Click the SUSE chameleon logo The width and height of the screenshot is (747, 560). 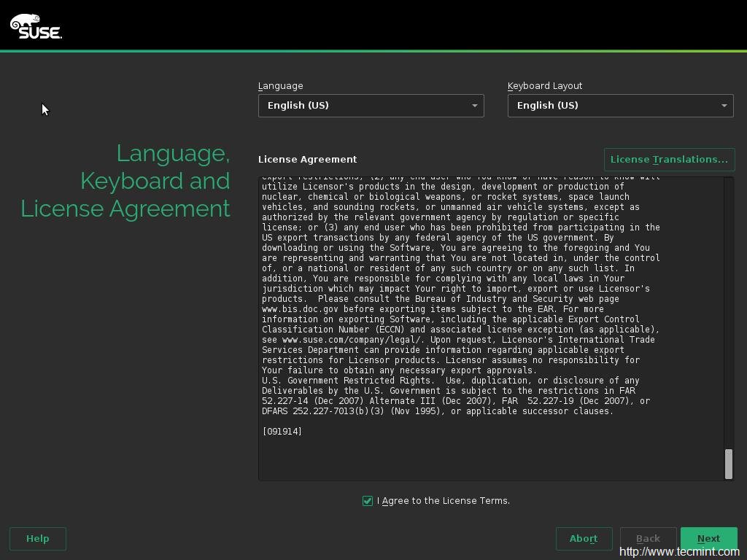tap(36, 26)
